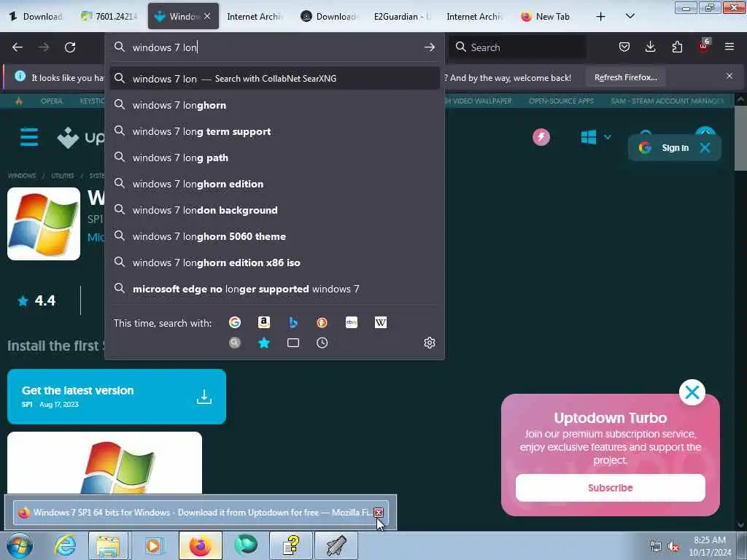Open Windows Explorer folder on taskbar
Viewport: 747px width, 560px height.
click(109, 545)
